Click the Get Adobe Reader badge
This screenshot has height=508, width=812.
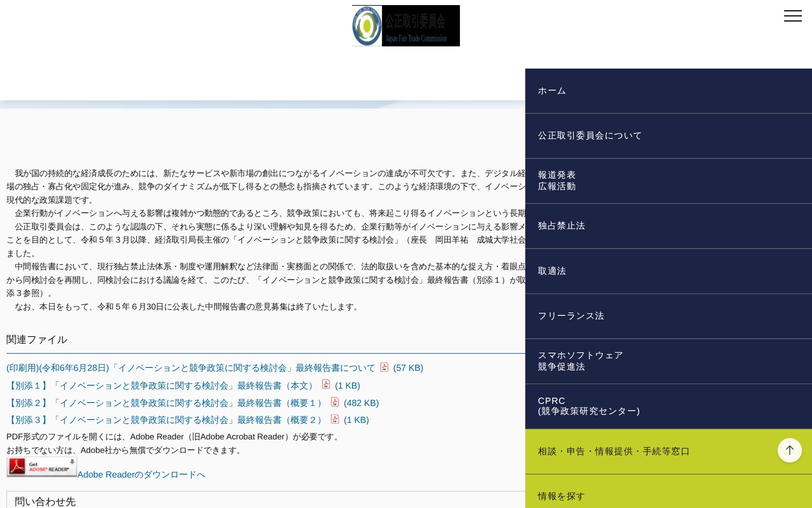[x=41, y=466]
